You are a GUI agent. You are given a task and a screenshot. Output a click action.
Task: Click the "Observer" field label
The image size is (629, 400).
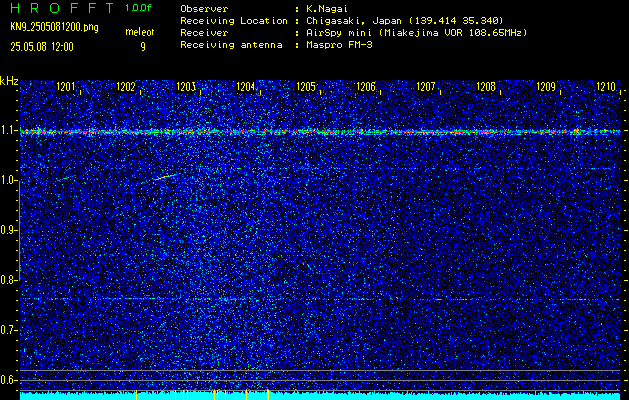pyautogui.click(x=204, y=8)
